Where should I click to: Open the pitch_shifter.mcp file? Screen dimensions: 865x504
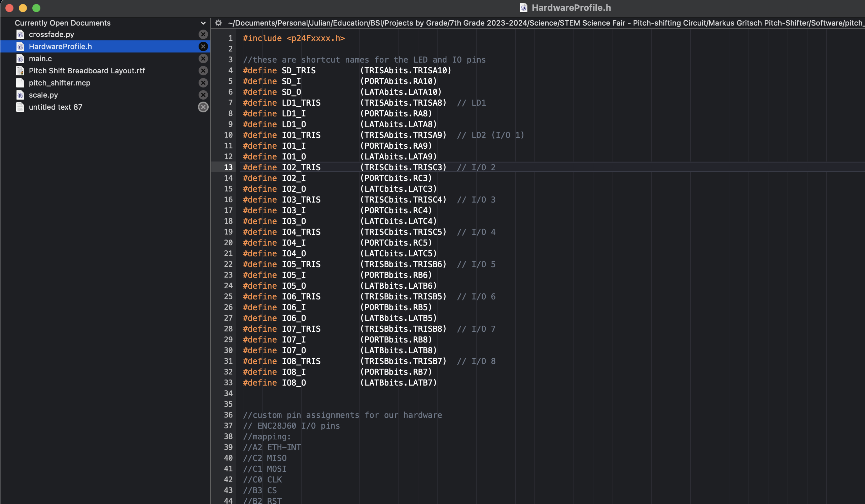pyautogui.click(x=59, y=83)
